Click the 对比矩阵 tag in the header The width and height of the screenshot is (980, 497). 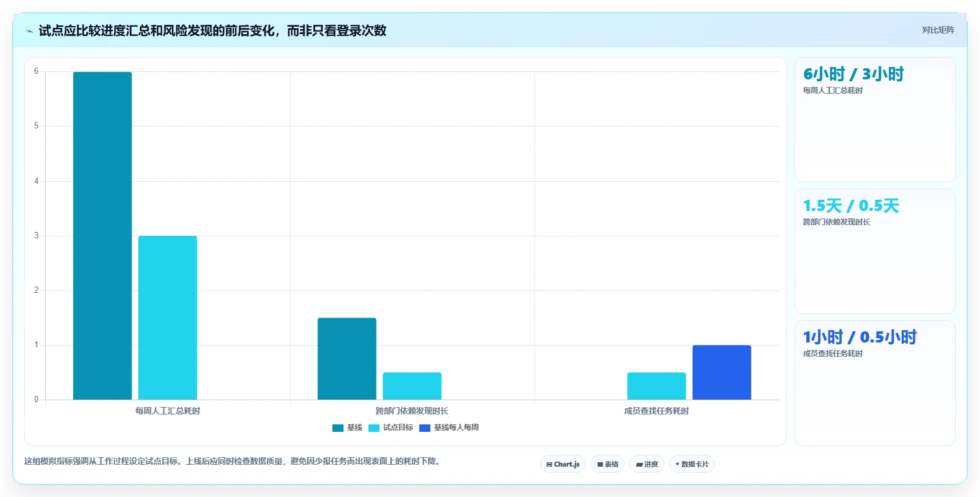click(x=938, y=30)
